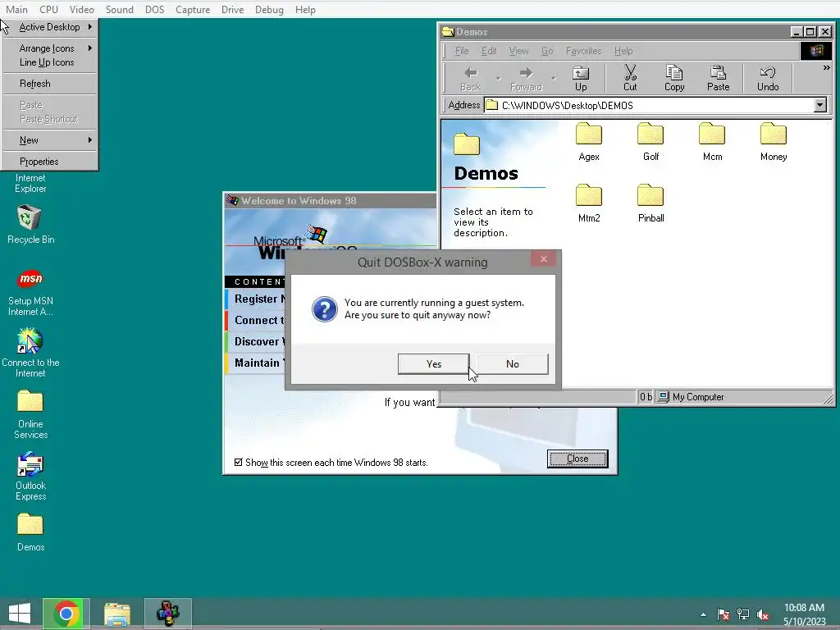Viewport: 840px width, 630px height.
Task: Confirm quit by clicking Yes
Action: 433,363
